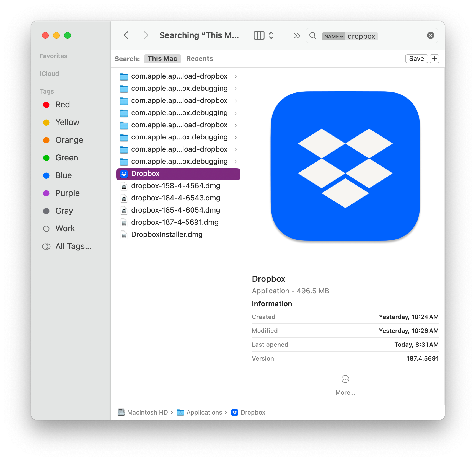Select the Yellow tag in sidebar
This screenshot has width=476, height=461.
click(67, 122)
